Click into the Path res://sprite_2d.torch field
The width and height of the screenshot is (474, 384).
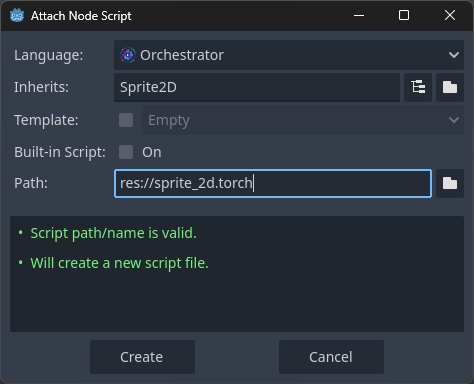click(273, 183)
